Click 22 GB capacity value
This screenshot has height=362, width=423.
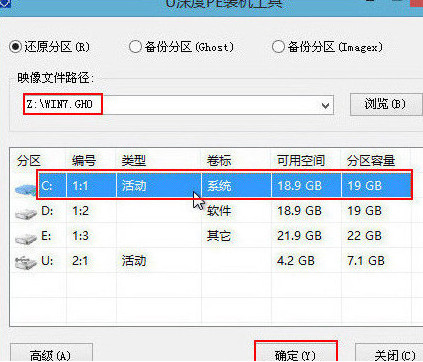tap(364, 236)
